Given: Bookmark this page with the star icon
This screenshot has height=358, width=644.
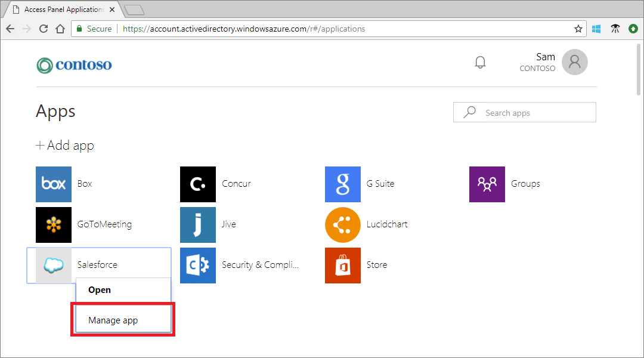Looking at the screenshot, I should pos(578,29).
